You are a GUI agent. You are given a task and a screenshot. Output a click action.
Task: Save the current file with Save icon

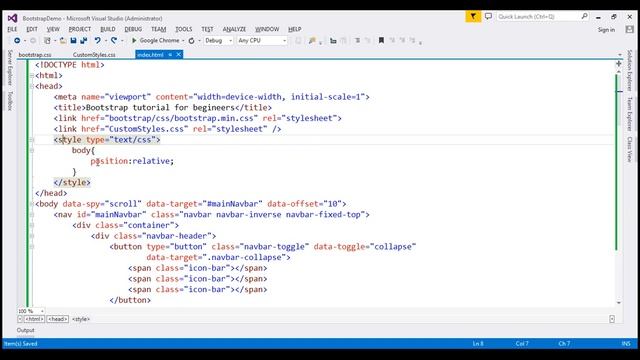tap(73, 40)
